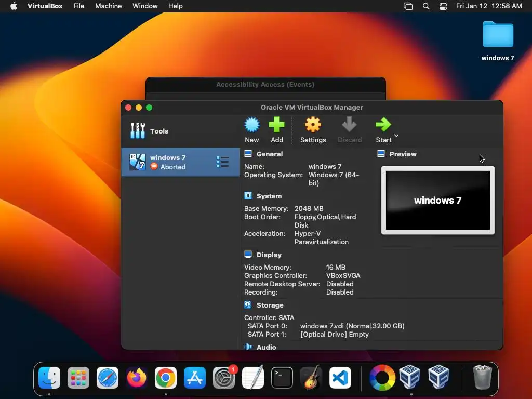
Task: Click the 'windows 7.vdi (Normal,32.00 GB)' text
Action: pos(352,326)
